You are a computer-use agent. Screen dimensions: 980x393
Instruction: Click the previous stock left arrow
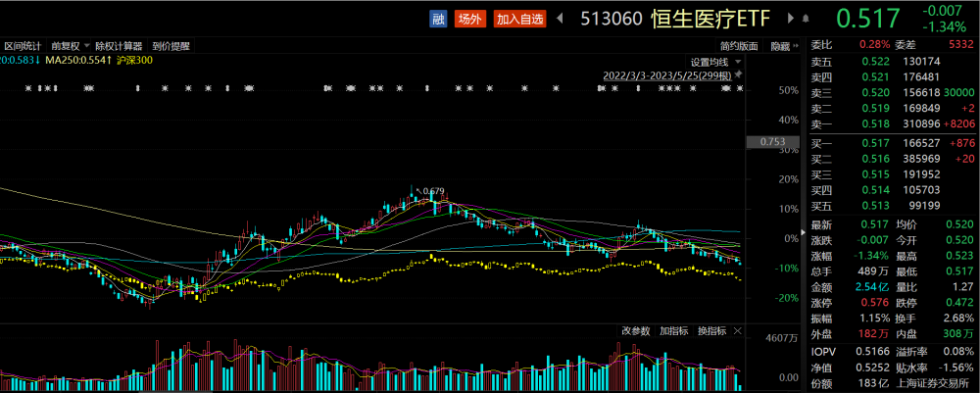(560, 19)
